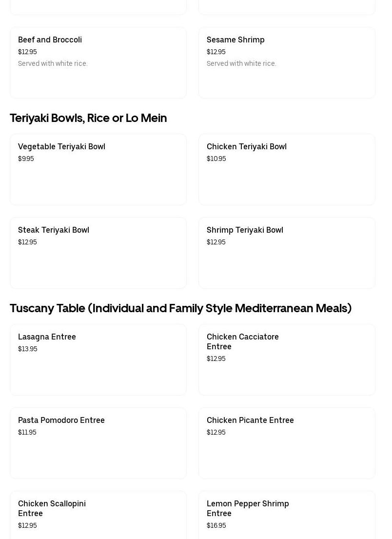Click Sesame Shrimp's white rice description
This screenshot has width=392, height=539.
click(241, 63)
